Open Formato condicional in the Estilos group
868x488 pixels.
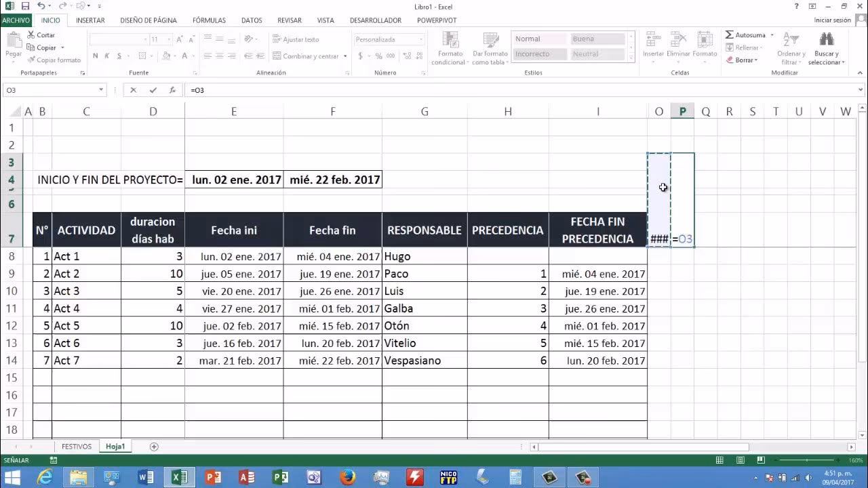coord(449,47)
